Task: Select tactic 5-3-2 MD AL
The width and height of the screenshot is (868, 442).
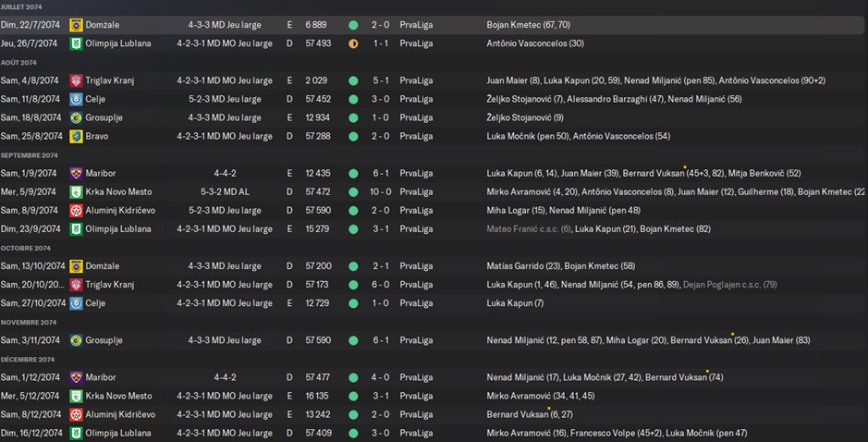Action: tap(225, 191)
